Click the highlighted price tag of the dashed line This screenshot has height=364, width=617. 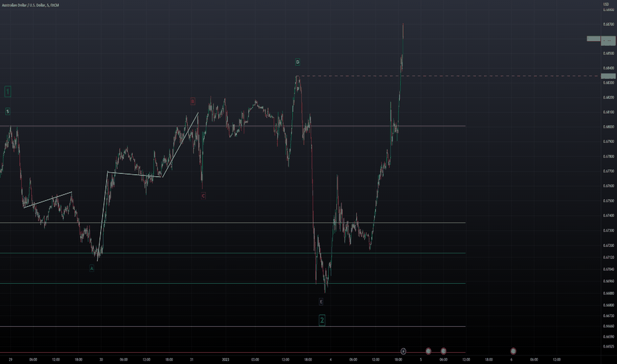[608, 76]
